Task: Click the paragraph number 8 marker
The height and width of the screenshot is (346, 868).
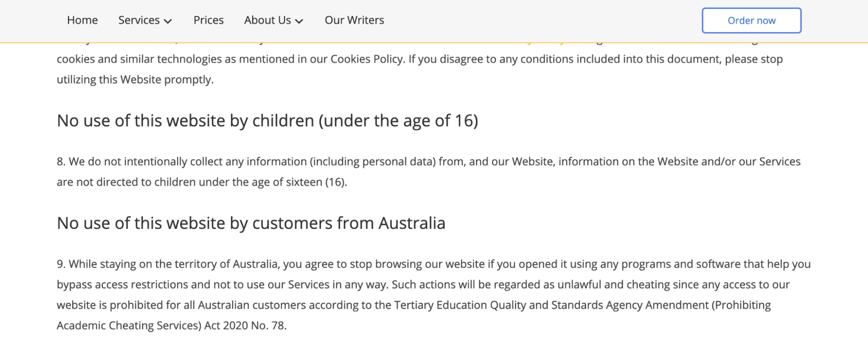Action: click(61, 161)
